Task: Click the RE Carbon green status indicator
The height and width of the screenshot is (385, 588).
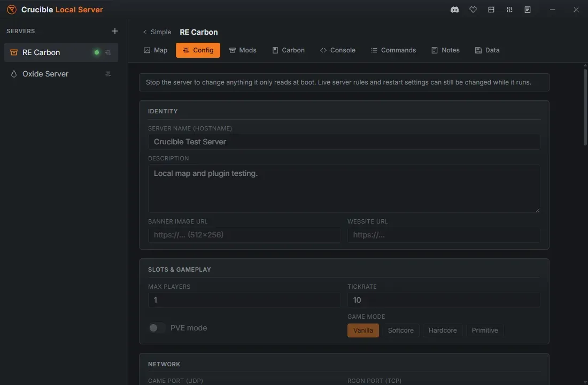Action: coord(97,52)
